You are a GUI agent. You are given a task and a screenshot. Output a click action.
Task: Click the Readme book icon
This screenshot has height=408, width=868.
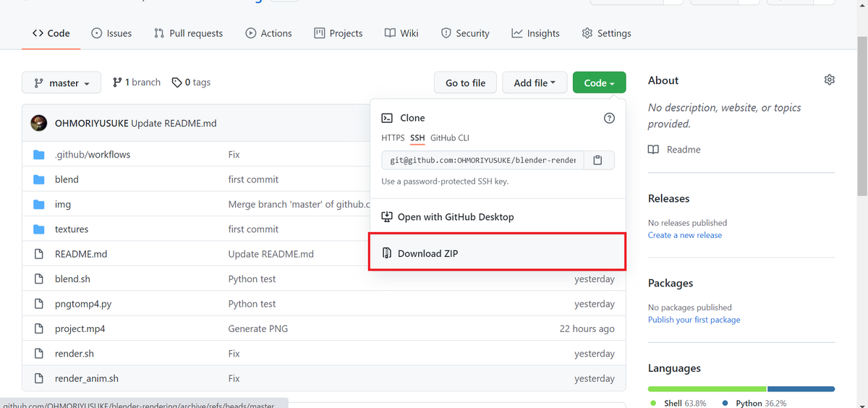click(654, 149)
